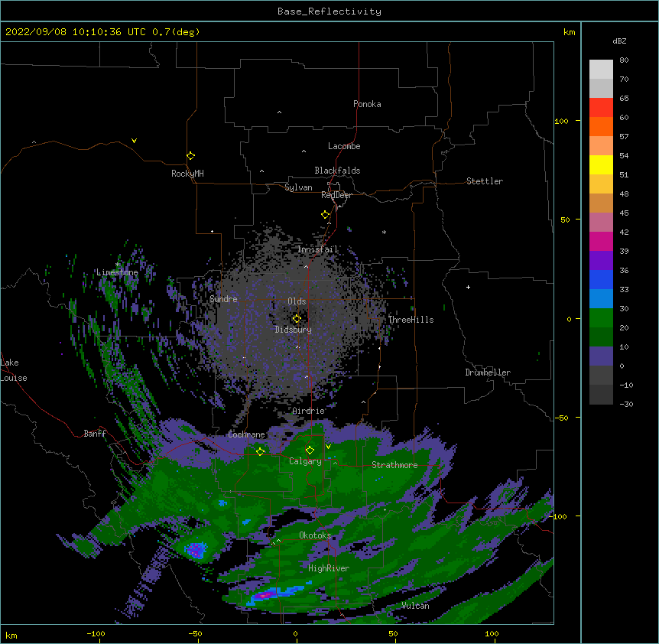Click the Airdrie city label
Viewport: 659px width, 644px height.
tap(308, 411)
